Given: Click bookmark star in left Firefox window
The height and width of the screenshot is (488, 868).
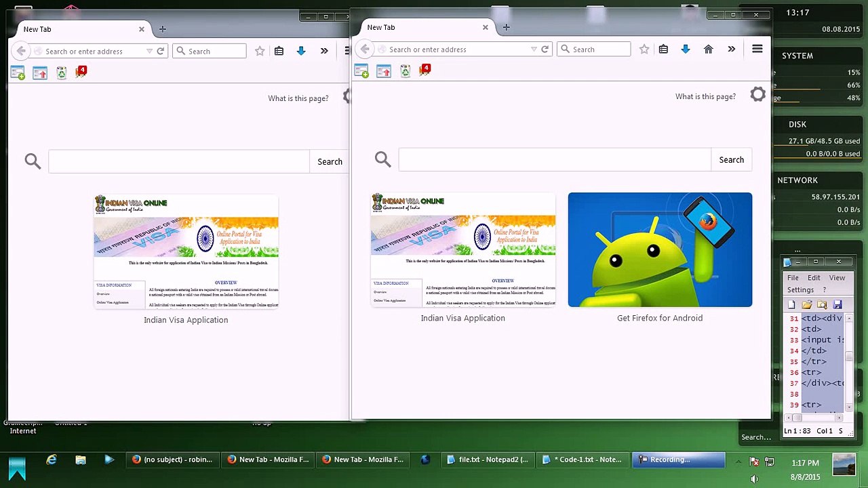Looking at the screenshot, I should pos(260,52).
